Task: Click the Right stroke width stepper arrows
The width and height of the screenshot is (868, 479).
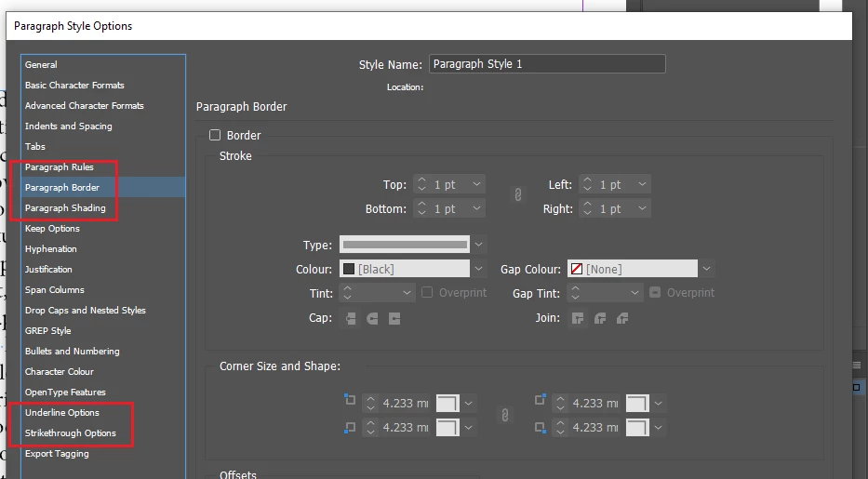Action: 587,208
